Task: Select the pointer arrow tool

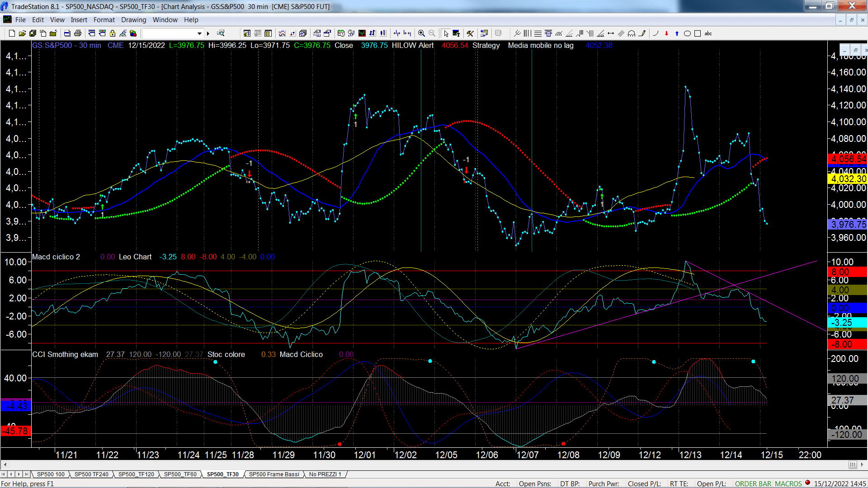Action: [x=446, y=33]
